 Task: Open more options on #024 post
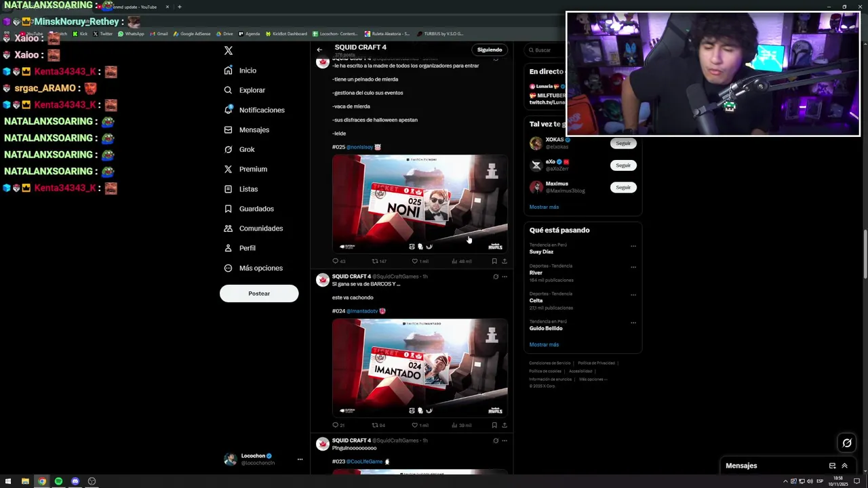[505, 277]
